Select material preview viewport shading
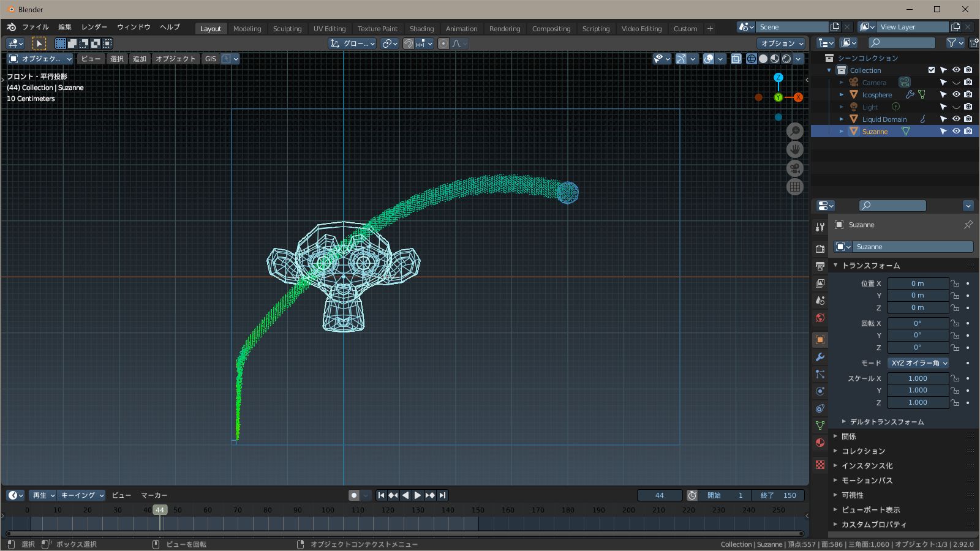The height and width of the screenshot is (551, 980). click(x=775, y=59)
